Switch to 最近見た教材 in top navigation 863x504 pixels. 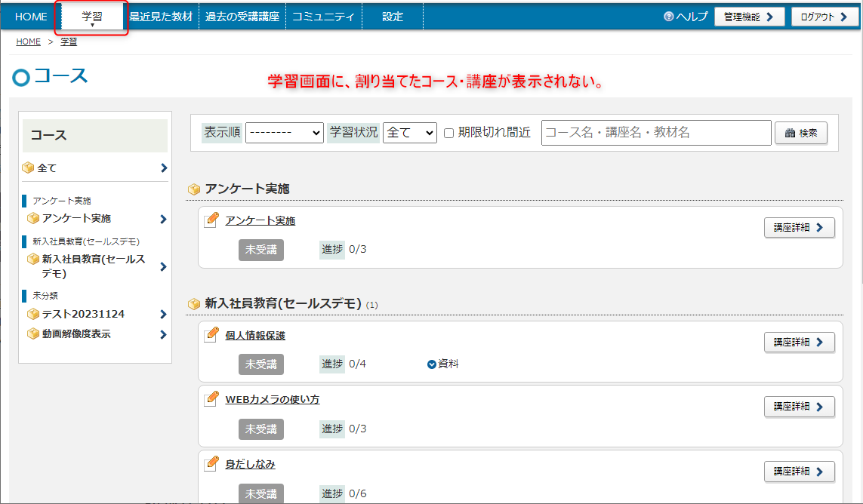tap(161, 17)
